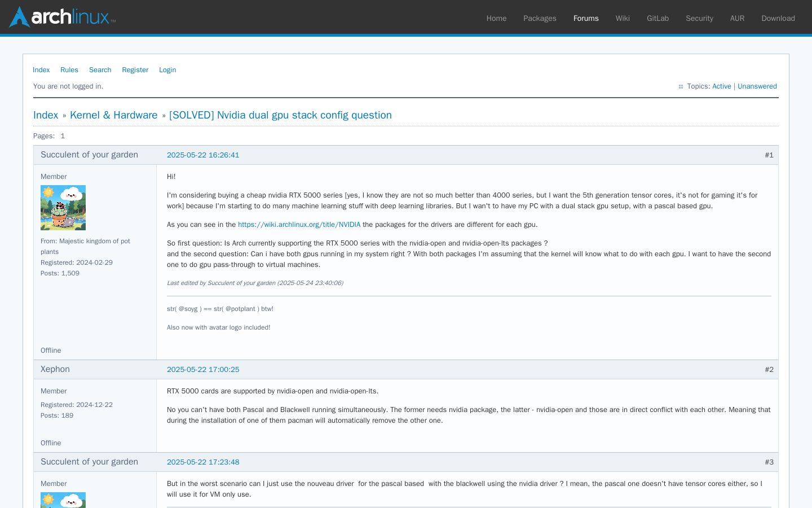This screenshot has width=812, height=508.
Task: Open post timestamp 2025-05-22 17:23:48
Action: tap(203, 462)
